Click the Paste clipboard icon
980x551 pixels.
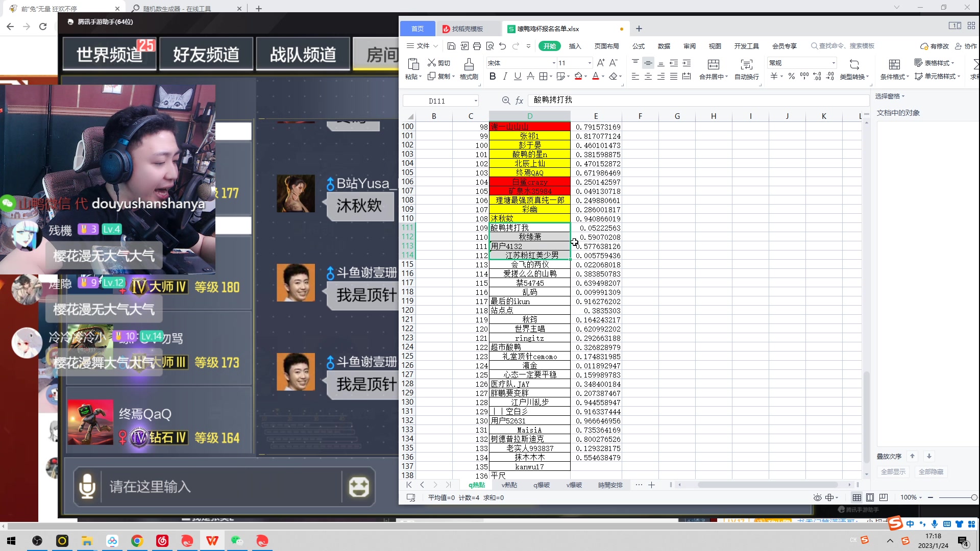413,64
